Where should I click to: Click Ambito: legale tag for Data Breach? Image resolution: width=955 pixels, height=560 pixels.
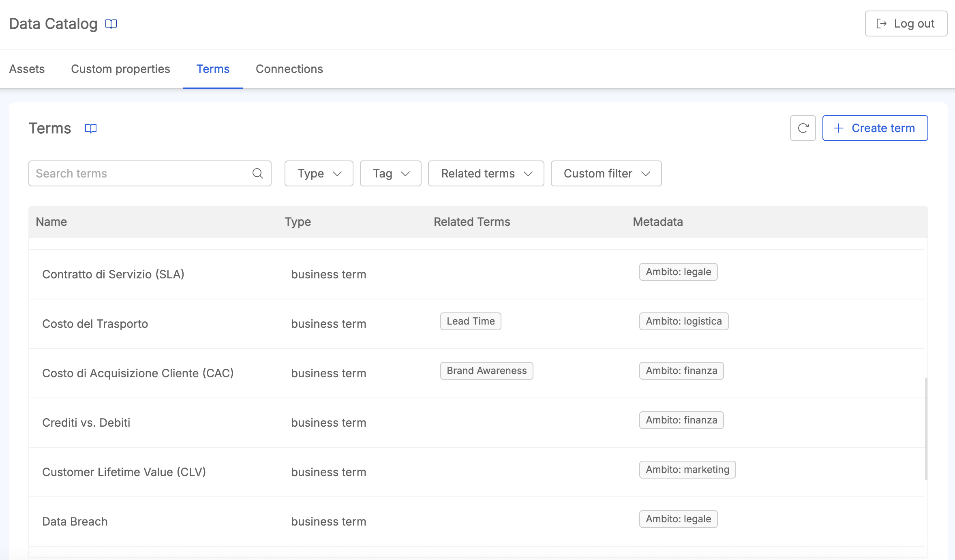[x=678, y=519]
